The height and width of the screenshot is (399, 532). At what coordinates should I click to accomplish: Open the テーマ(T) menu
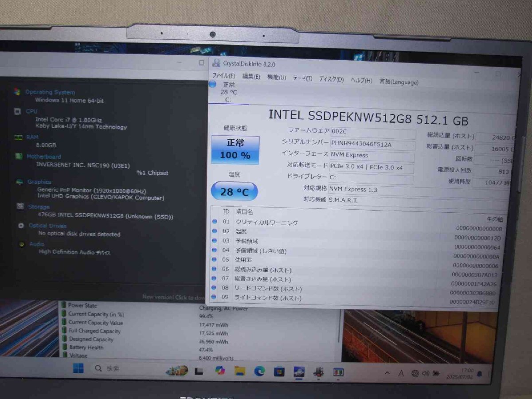pyautogui.click(x=302, y=78)
